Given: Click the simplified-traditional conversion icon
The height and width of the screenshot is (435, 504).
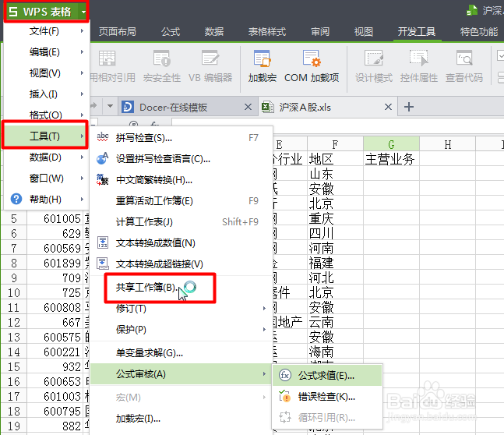Looking at the screenshot, I should pyautogui.click(x=103, y=179).
